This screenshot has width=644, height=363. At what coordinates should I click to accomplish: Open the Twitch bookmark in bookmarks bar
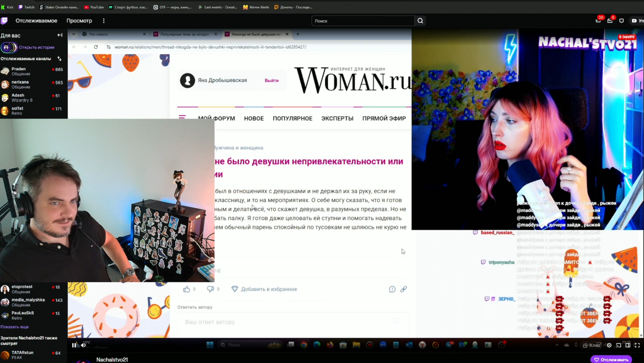click(x=26, y=7)
